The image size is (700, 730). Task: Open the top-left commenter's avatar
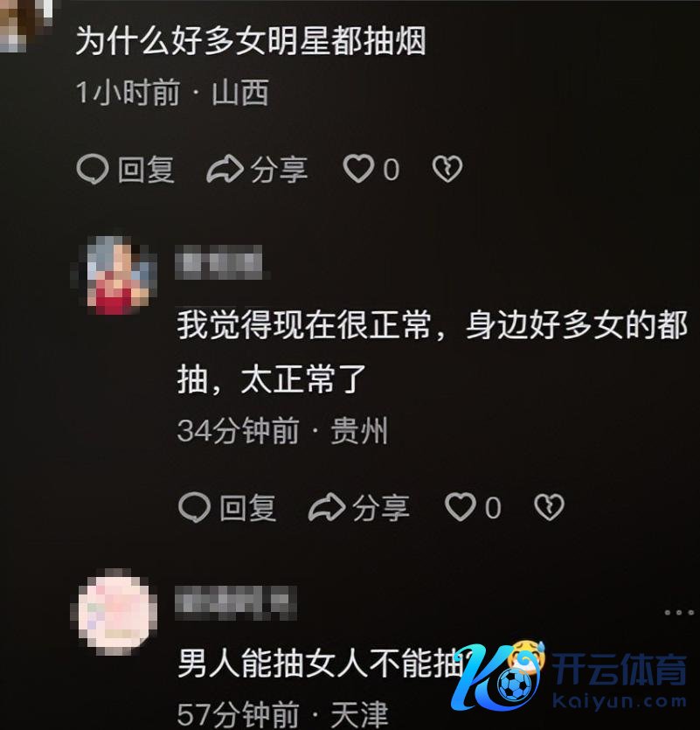(x=27, y=24)
